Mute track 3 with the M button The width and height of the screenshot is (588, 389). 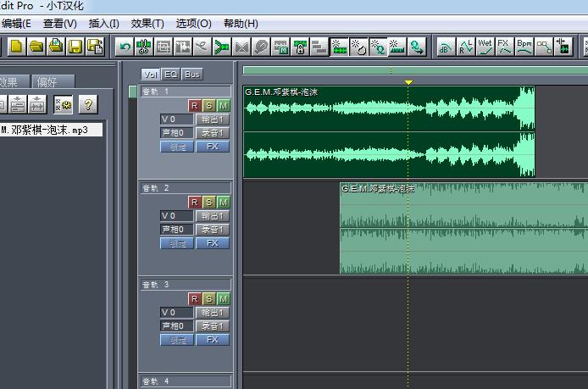[x=224, y=299]
